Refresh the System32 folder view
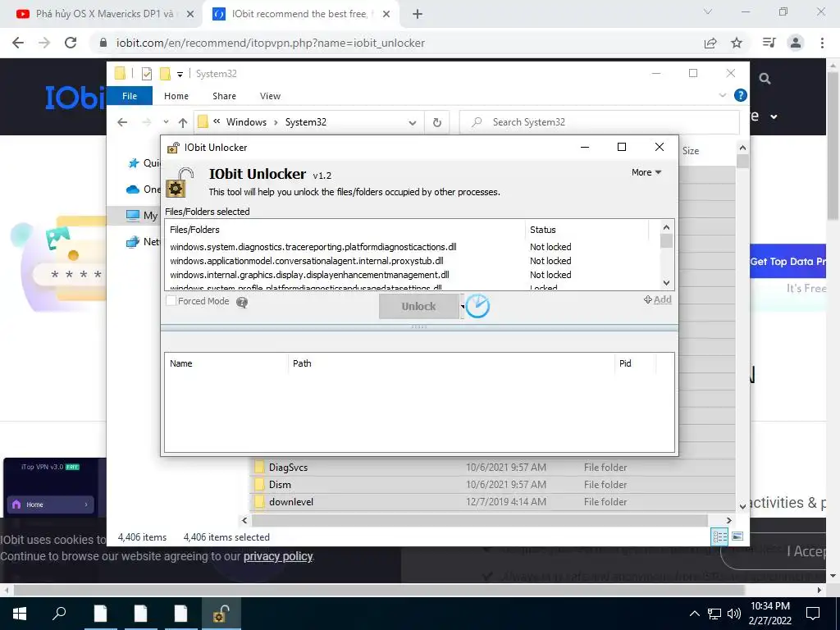Screen dimensions: 840x630 (x=437, y=123)
